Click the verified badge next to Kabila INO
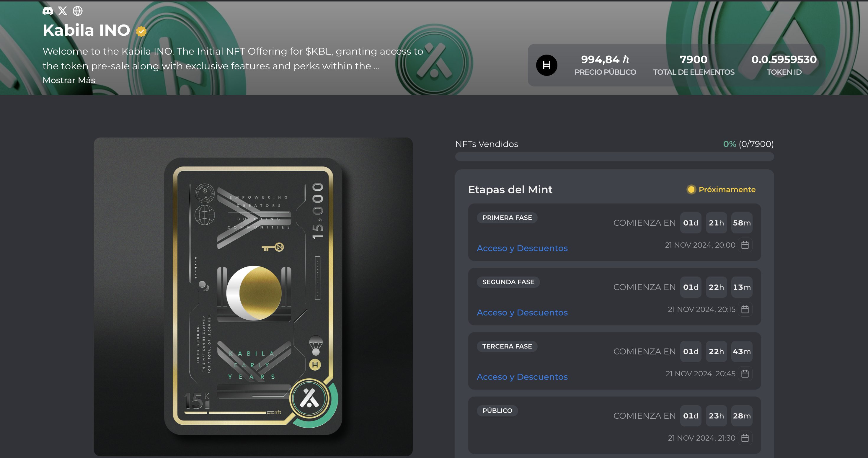 [141, 31]
